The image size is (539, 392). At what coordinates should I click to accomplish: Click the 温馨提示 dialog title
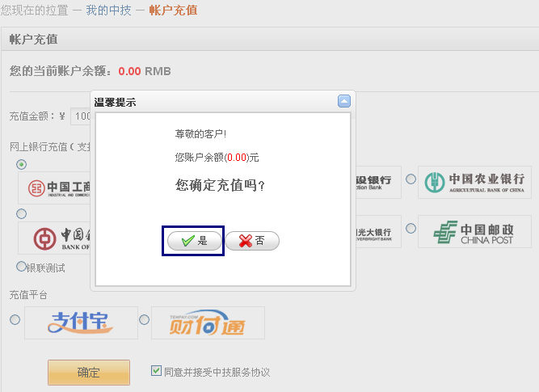115,103
